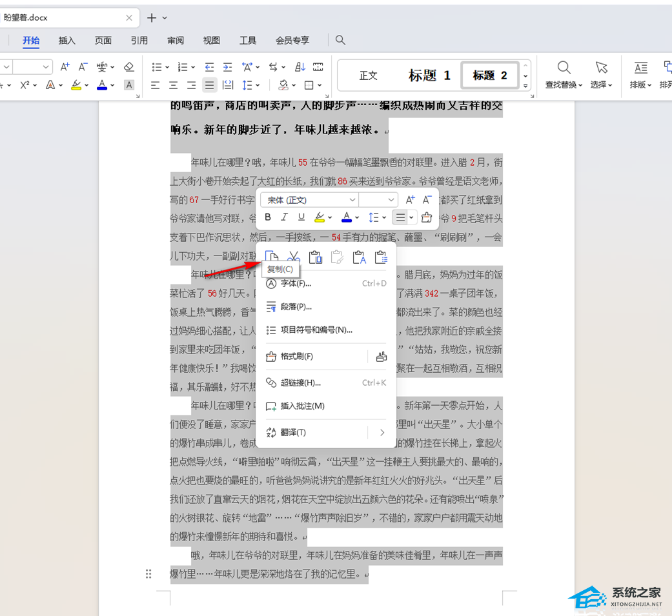Image resolution: width=672 pixels, height=616 pixels.
Task: Expand line spacing dropdown in ribbon
Action: click(x=258, y=85)
